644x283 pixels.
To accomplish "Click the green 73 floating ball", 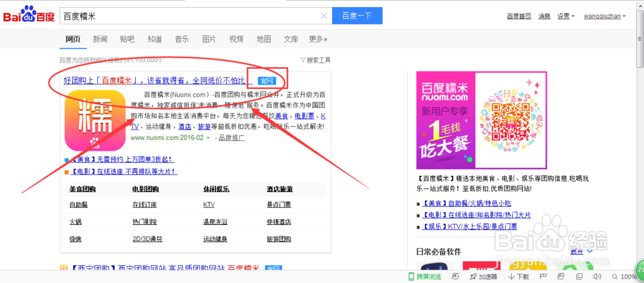I will pyautogui.click(x=640, y=270).
